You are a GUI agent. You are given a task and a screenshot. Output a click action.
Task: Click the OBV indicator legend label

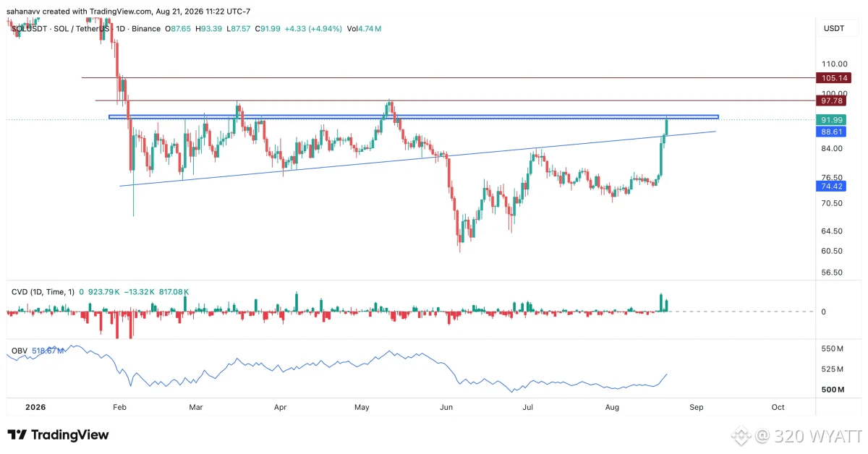tap(20, 350)
